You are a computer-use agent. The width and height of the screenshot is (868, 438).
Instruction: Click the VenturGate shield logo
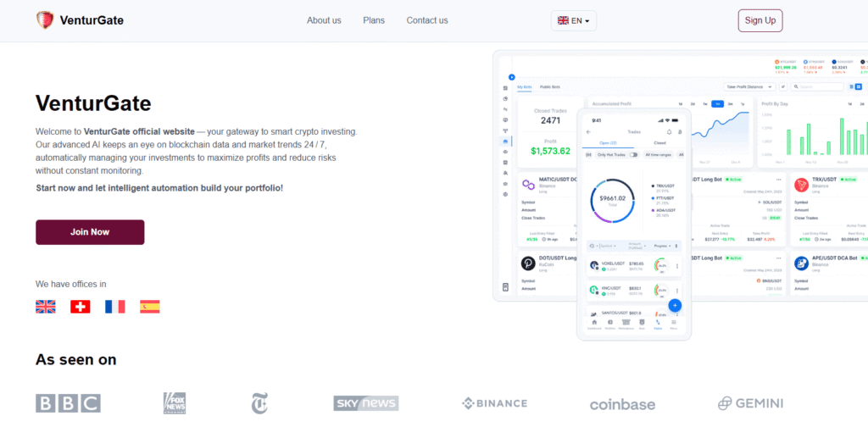[x=45, y=20]
